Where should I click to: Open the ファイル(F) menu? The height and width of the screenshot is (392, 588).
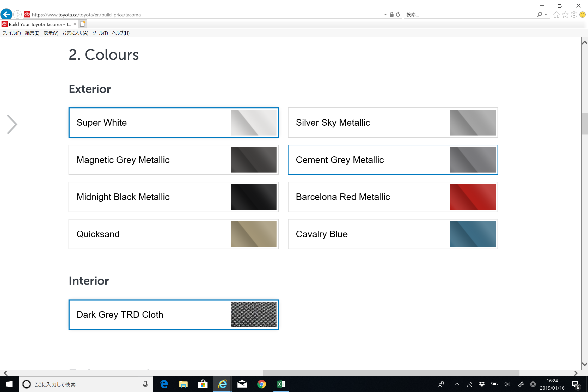tap(12, 33)
